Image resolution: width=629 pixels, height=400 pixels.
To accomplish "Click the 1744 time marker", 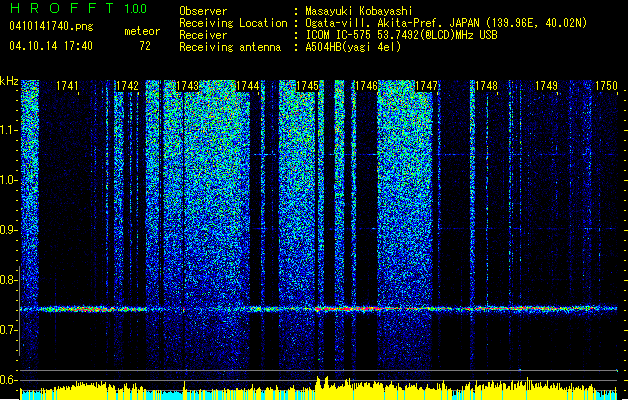I will pyautogui.click(x=247, y=86).
